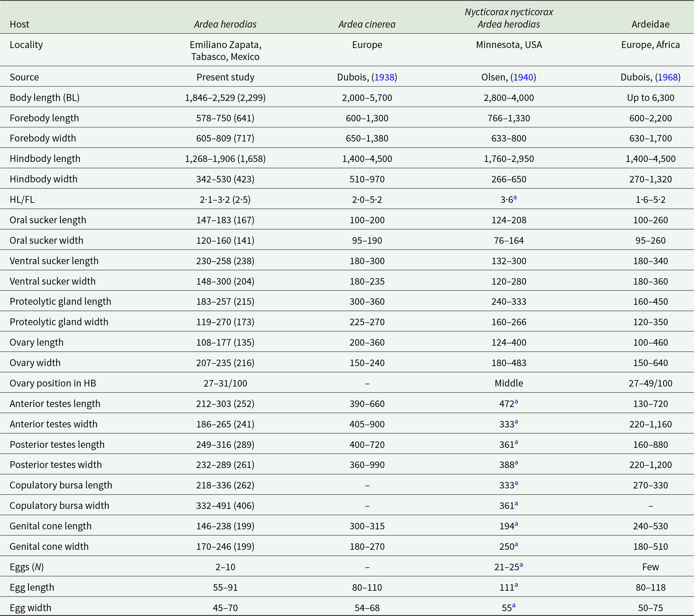The width and height of the screenshot is (694, 616).
Task: Select the Ovary position in HB row label
Action: click(x=53, y=383)
